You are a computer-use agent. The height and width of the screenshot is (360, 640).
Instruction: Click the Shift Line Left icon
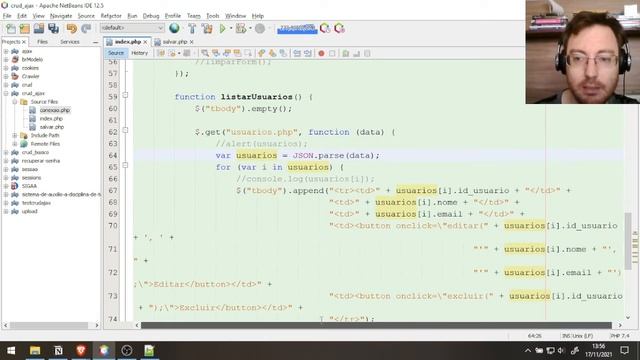[x=297, y=53]
